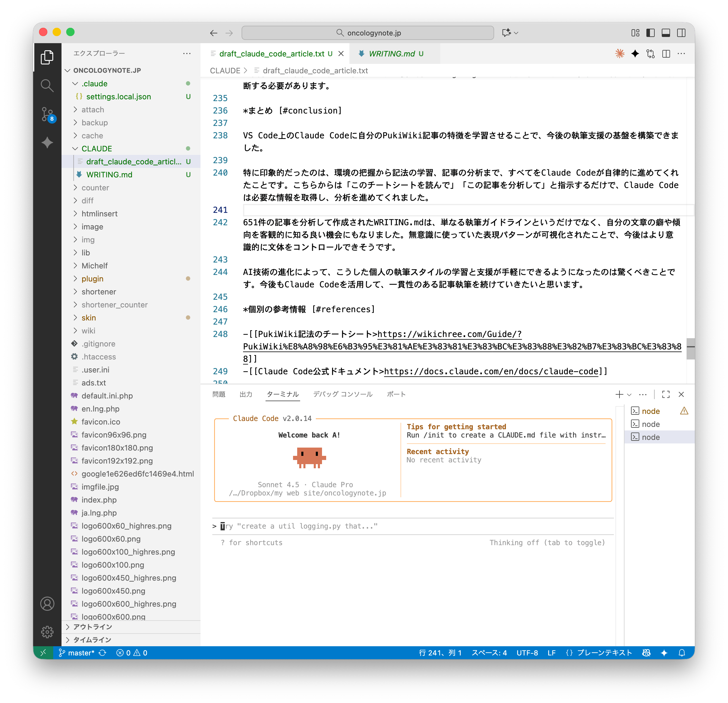Open the new terminal dropdown arrow
Viewport: 728px width, 703px height.
(629, 394)
